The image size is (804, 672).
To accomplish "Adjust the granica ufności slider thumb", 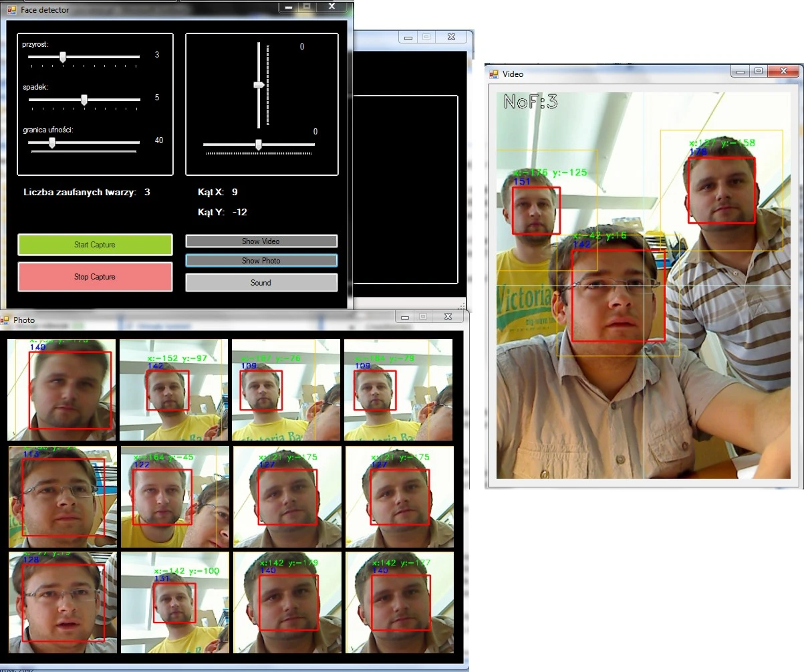I will coord(52,142).
